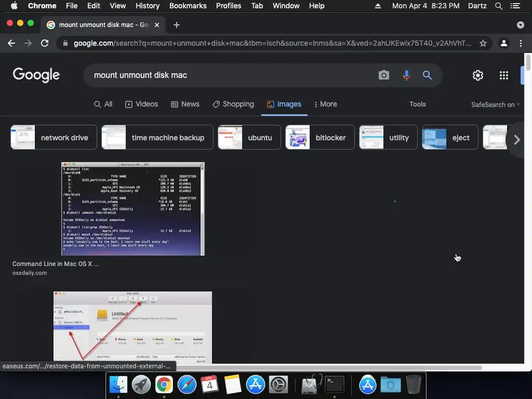This screenshot has height=399, width=532.
Task: Go back to the previous page
Action: pos(11,43)
